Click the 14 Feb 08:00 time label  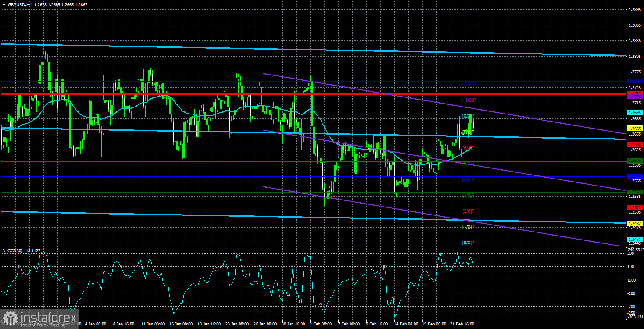pyautogui.click(x=406, y=324)
